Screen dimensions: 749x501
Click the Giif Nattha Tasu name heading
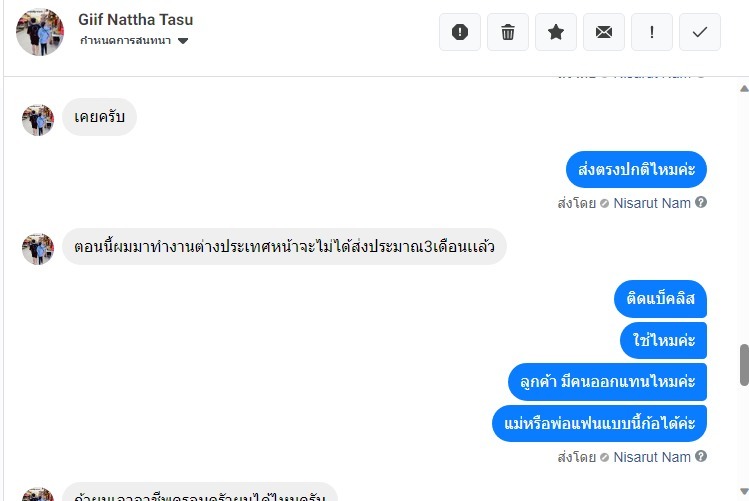coord(135,19)
